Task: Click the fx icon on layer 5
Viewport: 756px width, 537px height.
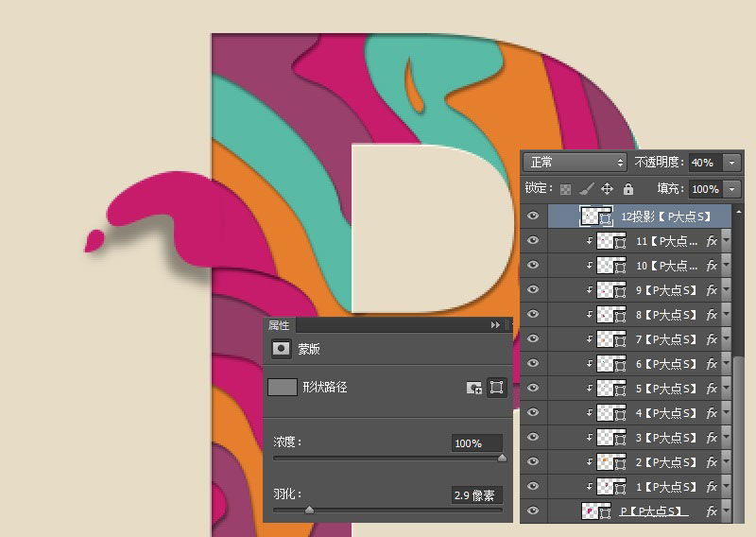Action: pyautogui.click(x=712, y=389)
